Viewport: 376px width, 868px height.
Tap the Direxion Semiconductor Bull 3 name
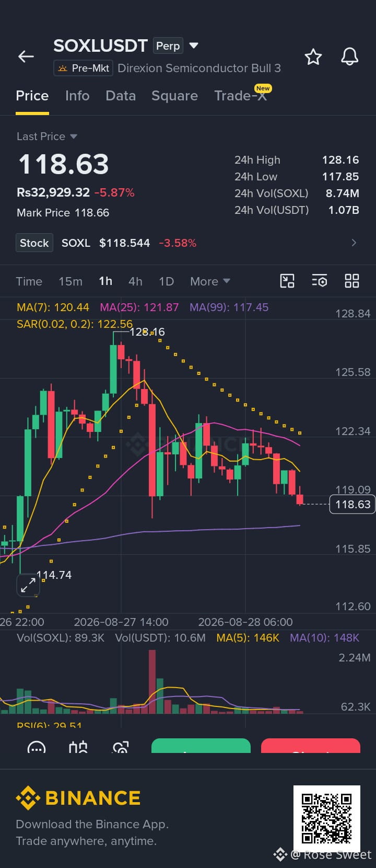(x=199, y=68)
